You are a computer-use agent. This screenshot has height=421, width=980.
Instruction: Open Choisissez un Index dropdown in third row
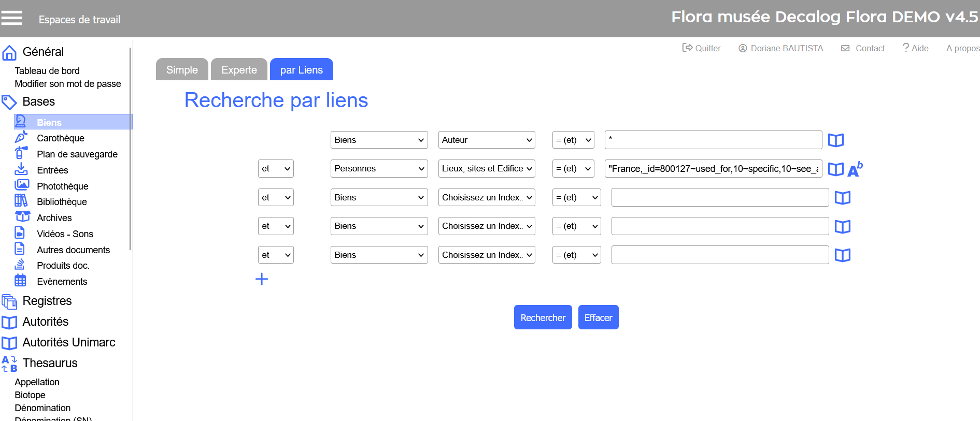pos(487,197)
